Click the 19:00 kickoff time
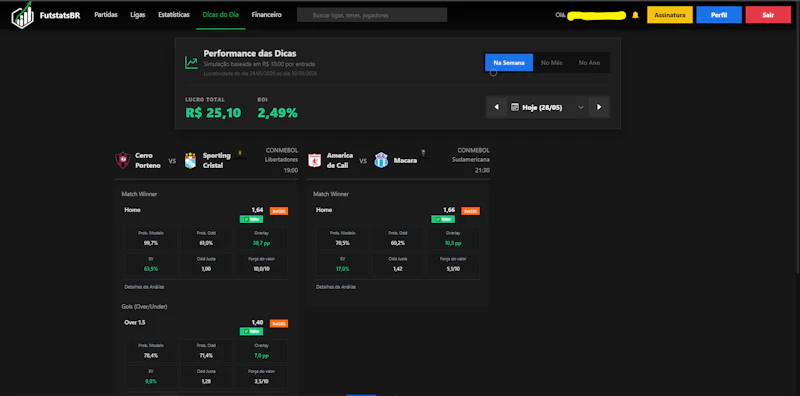The image size is (800, 396). (291, 170)
